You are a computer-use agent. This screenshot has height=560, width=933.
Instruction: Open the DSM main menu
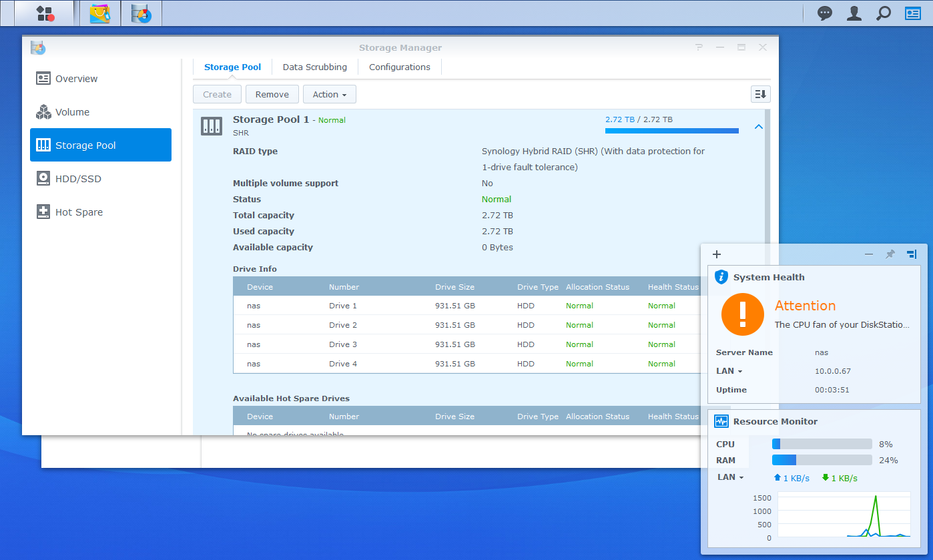(43, 13)
